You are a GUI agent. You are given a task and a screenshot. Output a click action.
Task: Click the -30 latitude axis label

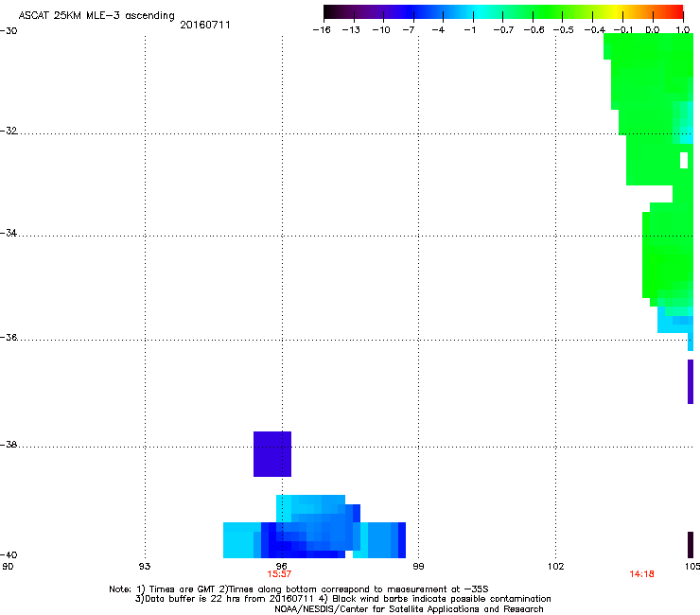9,31
